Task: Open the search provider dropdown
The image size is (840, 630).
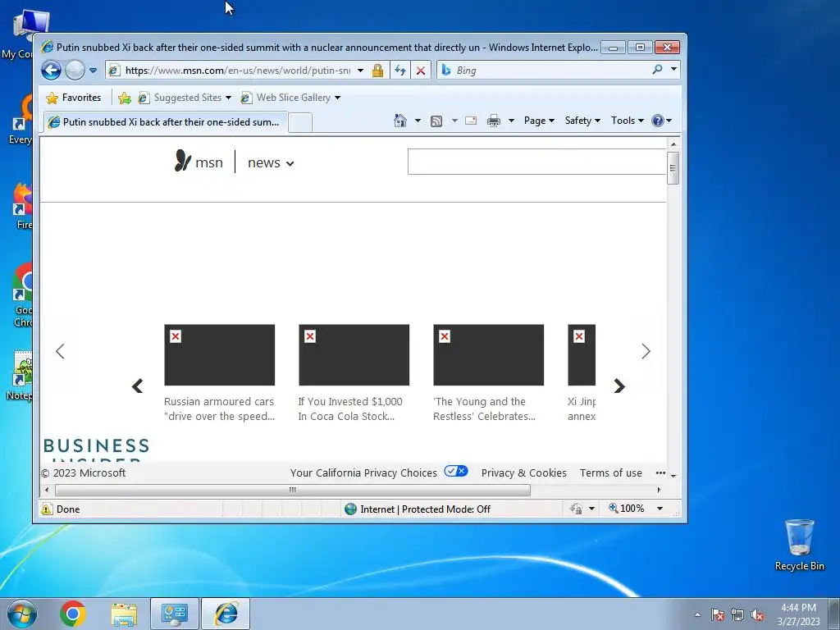Action: click(x=674, y=69)
